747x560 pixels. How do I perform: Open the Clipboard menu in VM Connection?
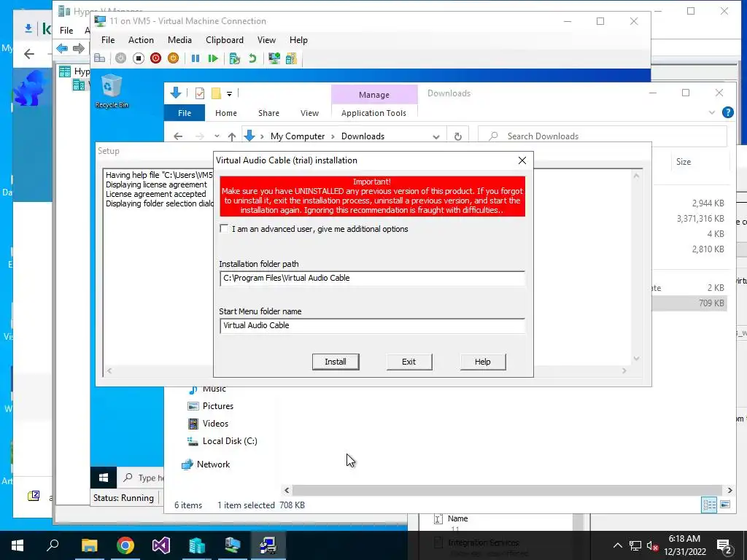[225, 40]
